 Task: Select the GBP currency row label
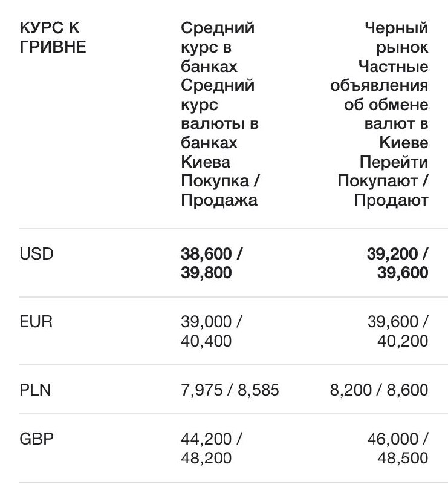click(x=36, y=439)
